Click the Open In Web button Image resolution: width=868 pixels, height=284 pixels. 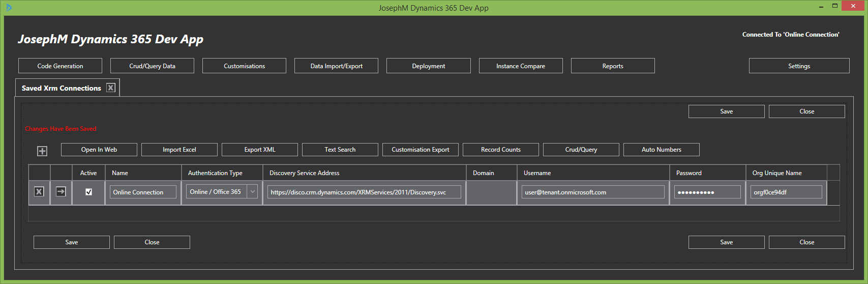[x=99, y=150]
